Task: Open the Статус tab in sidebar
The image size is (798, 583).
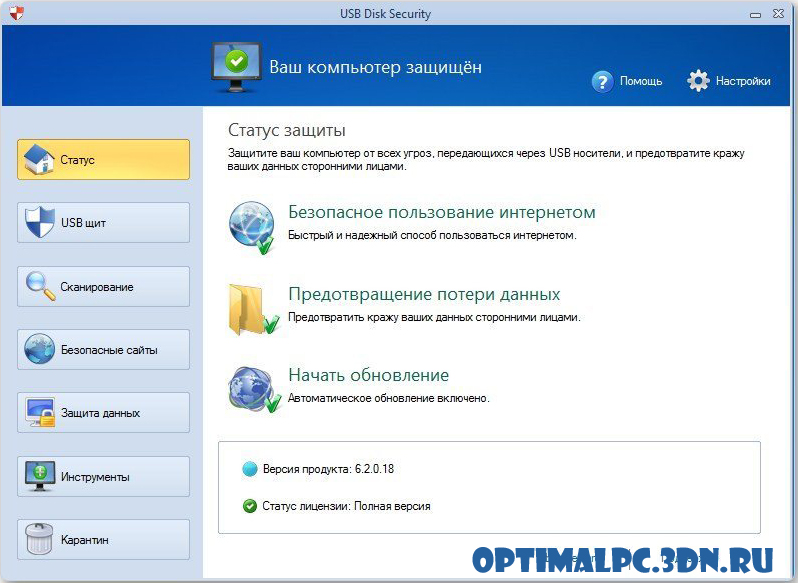Action: 103,159
